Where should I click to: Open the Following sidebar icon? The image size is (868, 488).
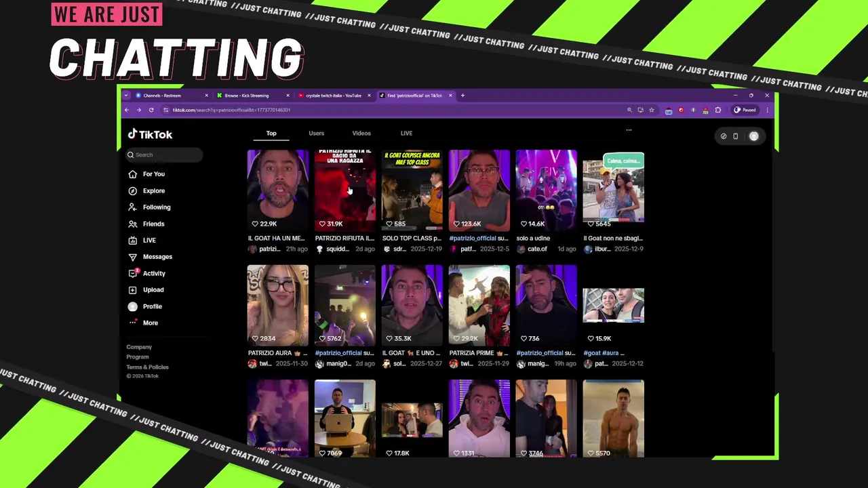(133, 207)
